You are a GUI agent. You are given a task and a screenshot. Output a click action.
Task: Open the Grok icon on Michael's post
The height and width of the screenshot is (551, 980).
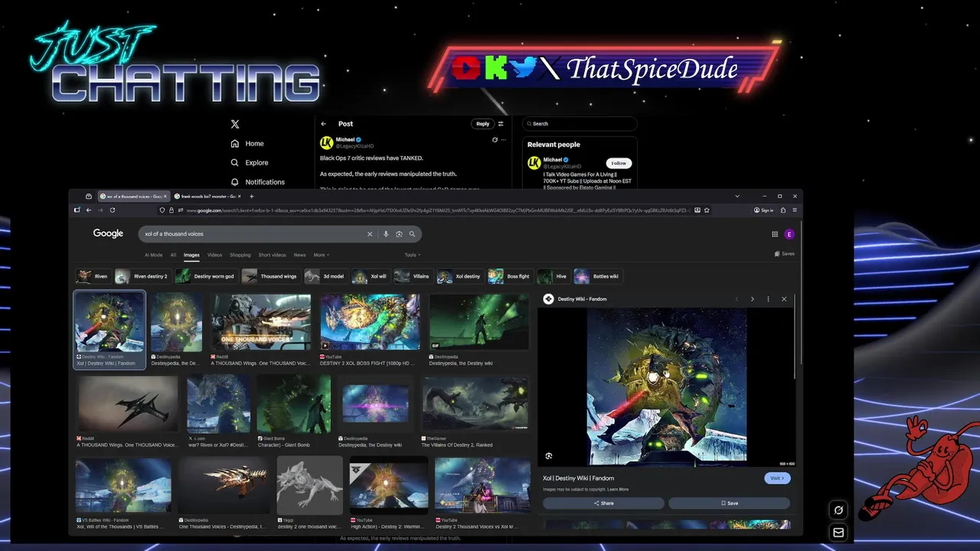tap(495, 140)
